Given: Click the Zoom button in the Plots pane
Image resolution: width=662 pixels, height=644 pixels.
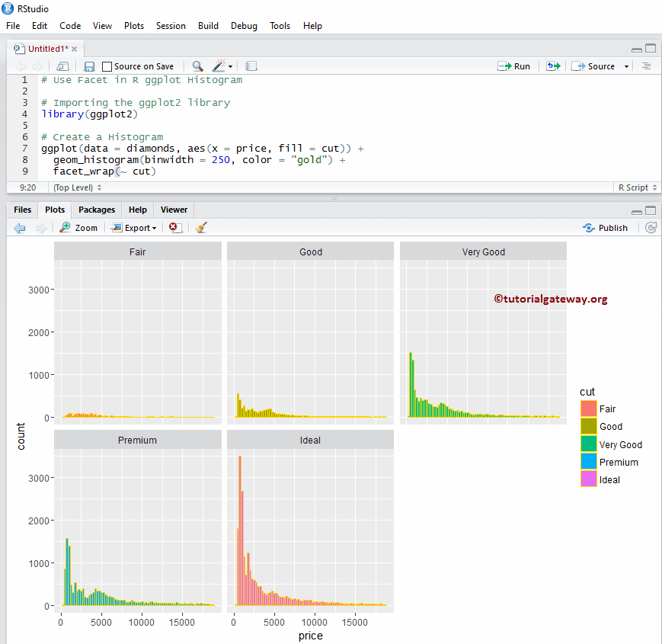Looking at the screenshot, I should [78, 227].
